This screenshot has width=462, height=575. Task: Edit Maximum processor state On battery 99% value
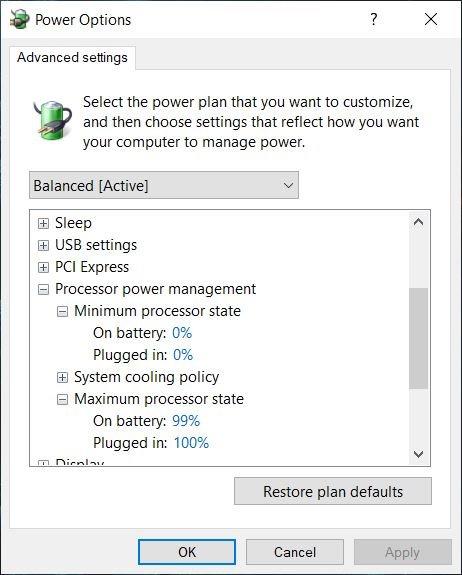[186, 421]
